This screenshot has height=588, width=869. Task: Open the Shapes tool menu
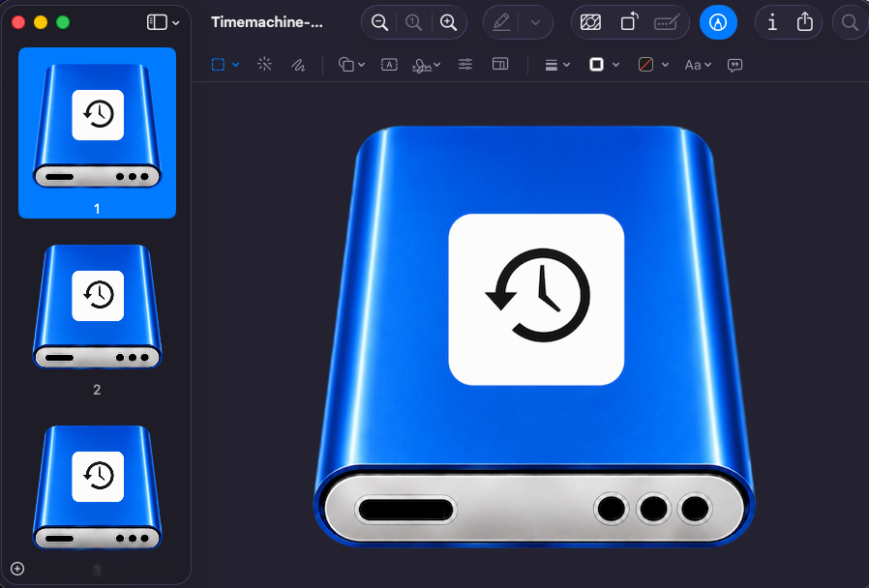(351, 65)
